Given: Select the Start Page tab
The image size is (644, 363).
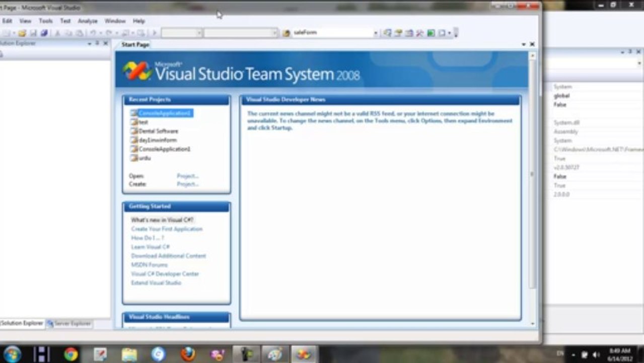Looking at the screenshot, I should (x=134, y=45).
